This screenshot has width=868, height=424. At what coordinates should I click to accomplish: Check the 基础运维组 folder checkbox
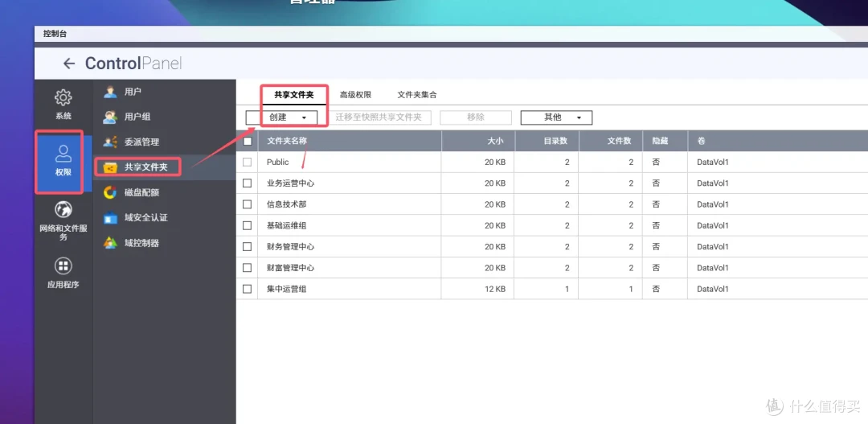pyautogui.click(x=248, y=225)
